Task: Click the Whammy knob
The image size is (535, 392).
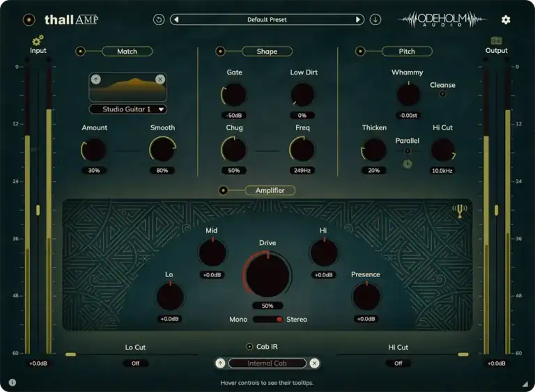Action: (408, 94)
